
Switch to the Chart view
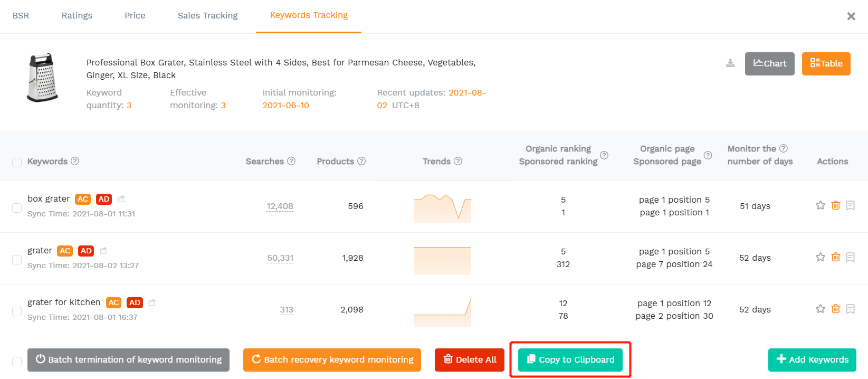[x=770, y=64]
